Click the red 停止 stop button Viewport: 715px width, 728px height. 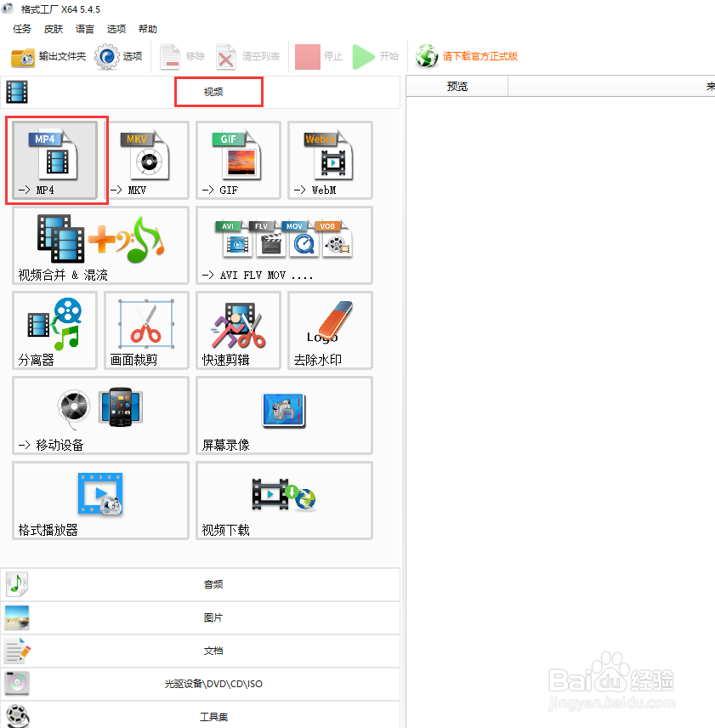click(319, 57)
